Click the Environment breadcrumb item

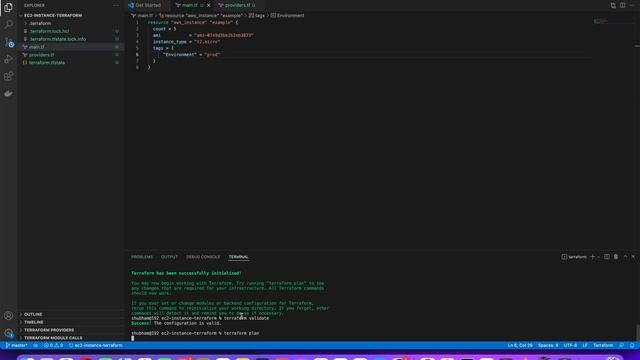pyautogui.click(x=287, y=16)
